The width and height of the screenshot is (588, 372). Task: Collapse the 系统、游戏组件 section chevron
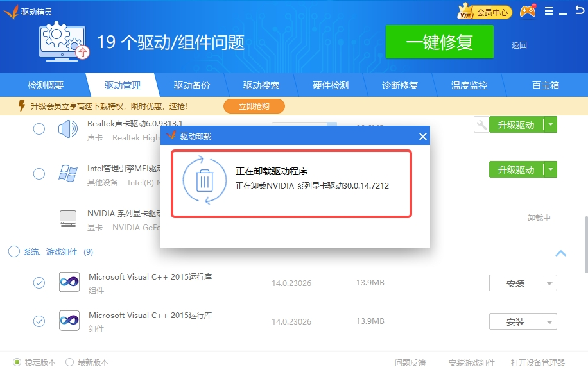pyautogui.click(x=560, y=253)
